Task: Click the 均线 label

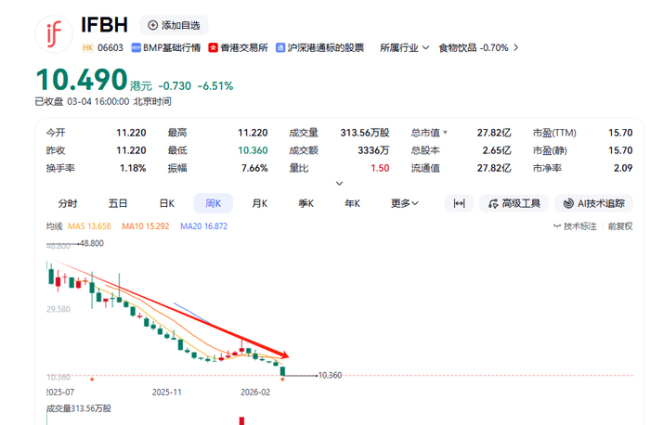Action: [x=54, y=226]
